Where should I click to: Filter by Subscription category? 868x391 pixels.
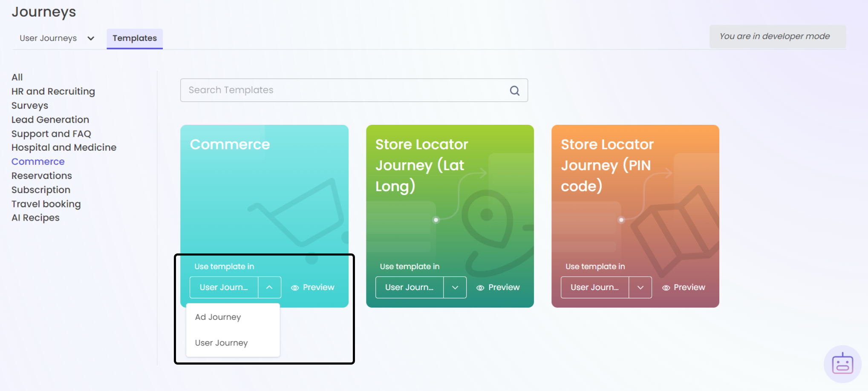[x=41, y=190]
